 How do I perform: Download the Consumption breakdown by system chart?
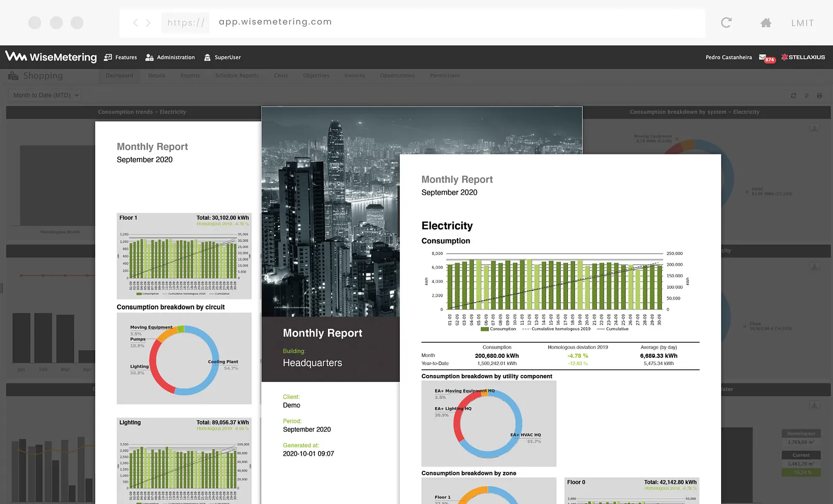(x=815, y=128)
